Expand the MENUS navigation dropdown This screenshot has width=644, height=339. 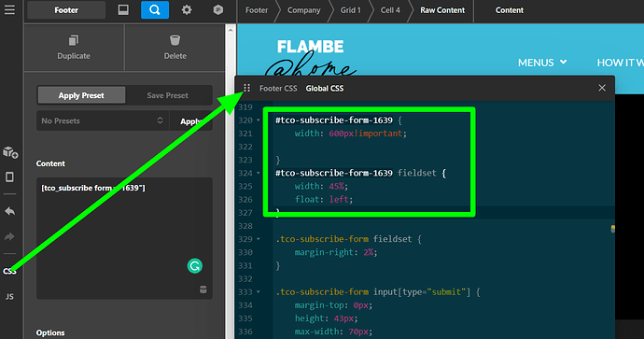[542, 63]
